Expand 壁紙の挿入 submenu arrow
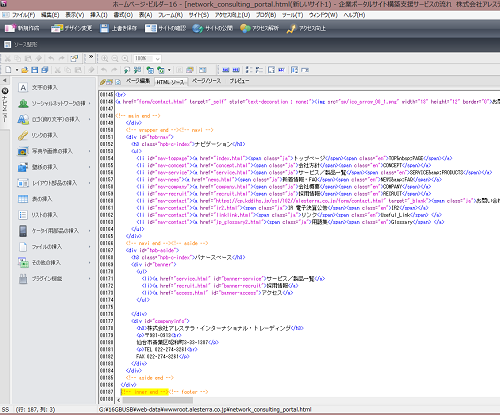This screenshot has height=415, width=500. click(90, 167)
